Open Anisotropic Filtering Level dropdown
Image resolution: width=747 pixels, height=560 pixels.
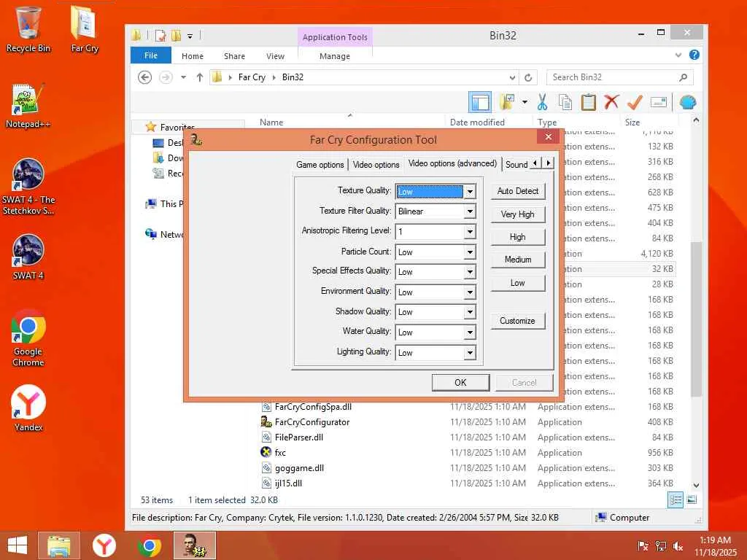point(470,231)
